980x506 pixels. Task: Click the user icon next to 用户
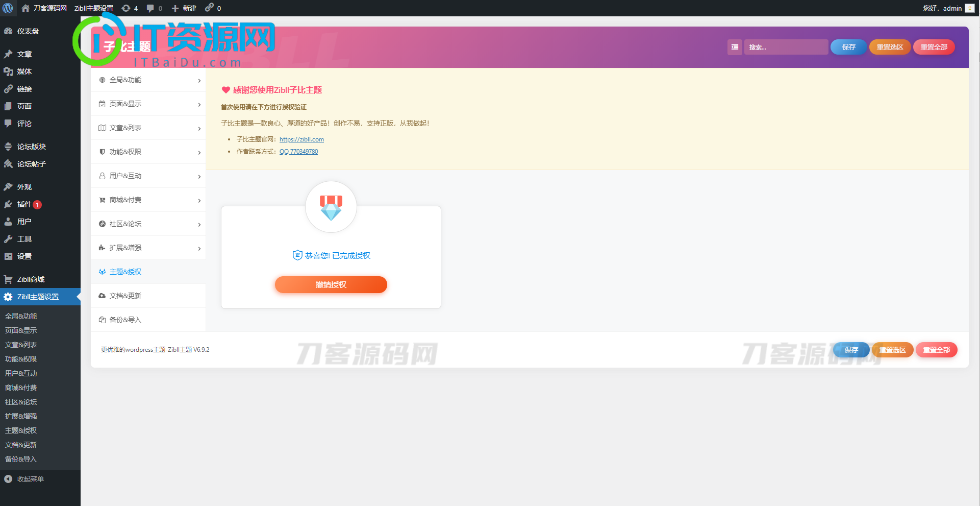click(x=8, y=222)
